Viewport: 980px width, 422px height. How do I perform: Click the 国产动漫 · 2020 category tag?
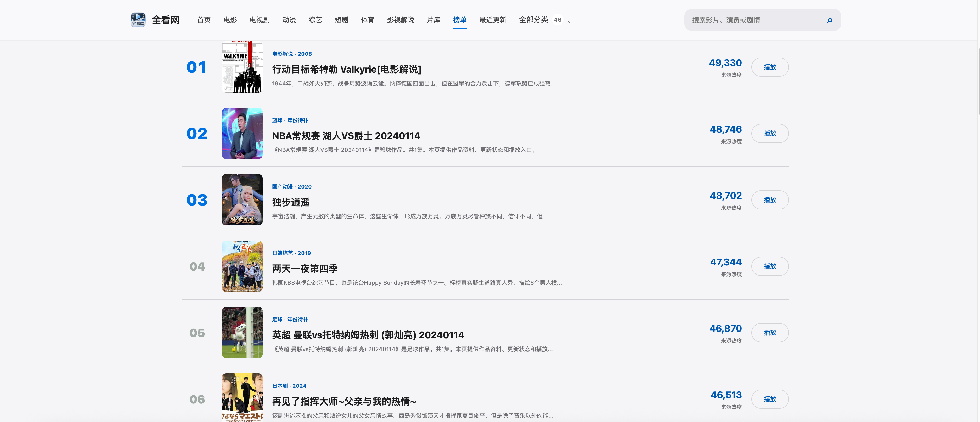tap(292, 187)
